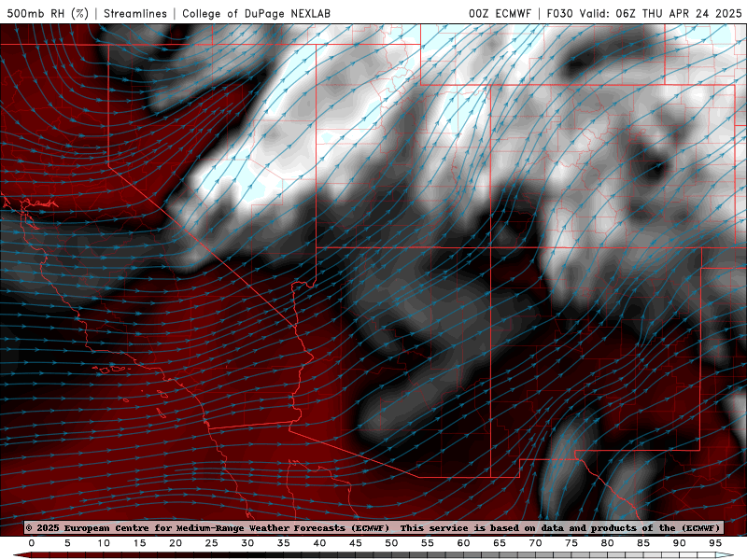
Task: Click the "50" value on the RH scale
Action: pos(391,543)
